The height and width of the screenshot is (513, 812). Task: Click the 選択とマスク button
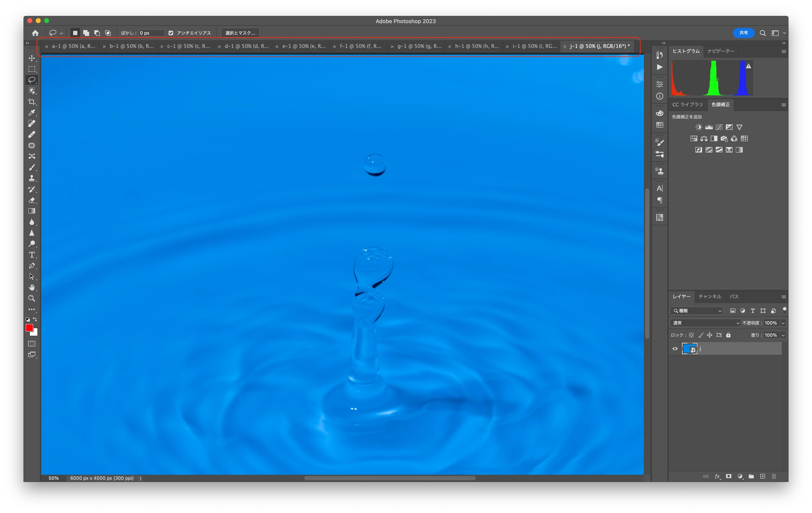240,33
